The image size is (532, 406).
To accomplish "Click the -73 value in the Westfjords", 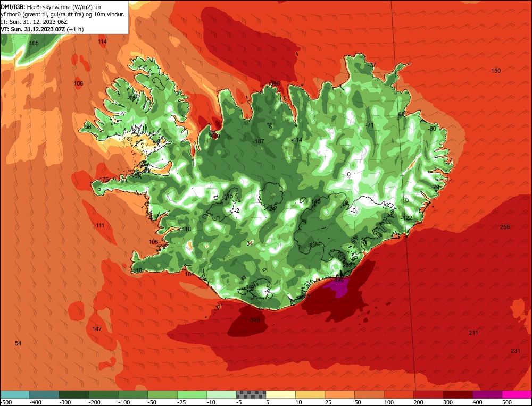I will click(131, 98).
